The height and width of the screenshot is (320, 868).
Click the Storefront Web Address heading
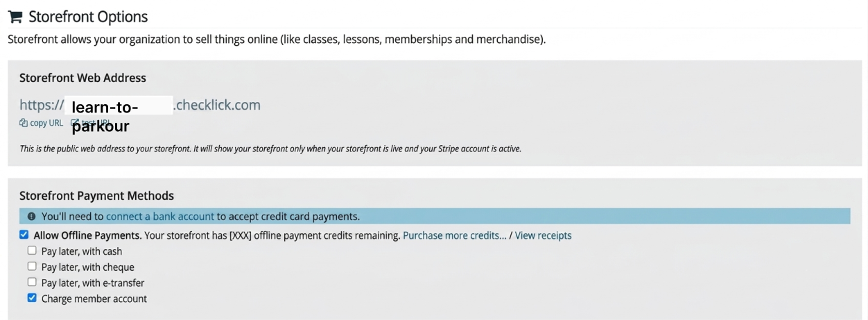pyautogui.click(x=83, y=78)
